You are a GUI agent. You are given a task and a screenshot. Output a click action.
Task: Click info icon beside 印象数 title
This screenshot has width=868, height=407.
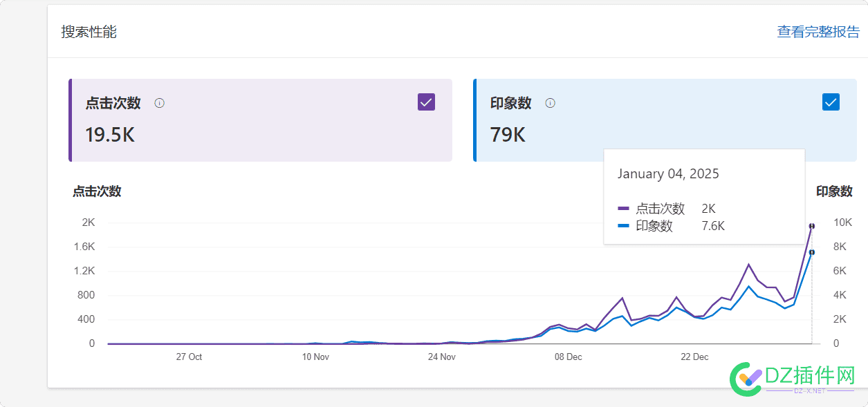pos(550,103)
